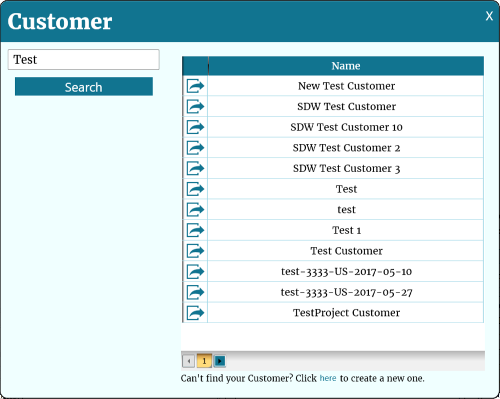Click the 'Test Customer' name cell

346,251
